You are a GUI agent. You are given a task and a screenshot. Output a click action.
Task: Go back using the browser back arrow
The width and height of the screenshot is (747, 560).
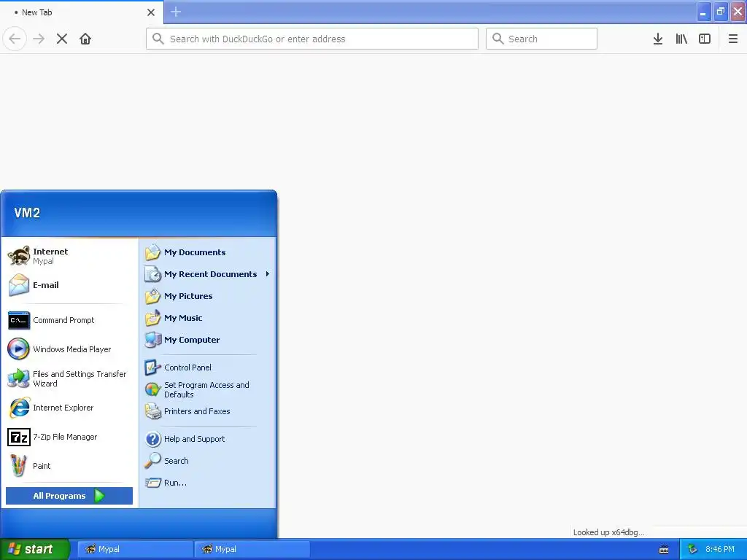[15, 39]
